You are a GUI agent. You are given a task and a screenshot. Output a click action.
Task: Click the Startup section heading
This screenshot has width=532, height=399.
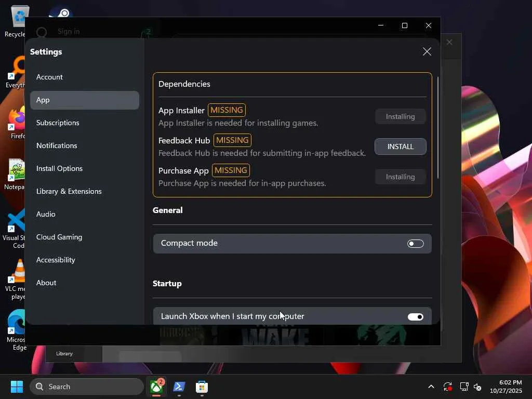pyautogui.click(x=167, y=284)
